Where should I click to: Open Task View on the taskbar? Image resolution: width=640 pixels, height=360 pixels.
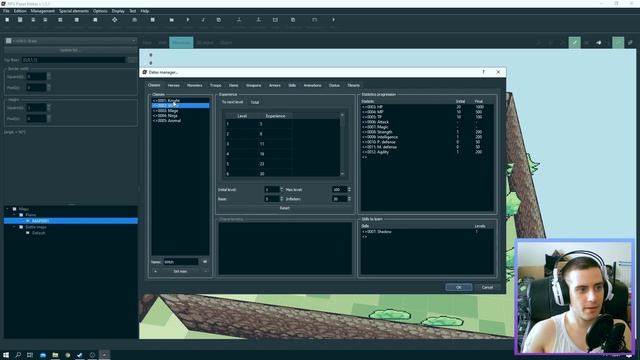pyautogui.click(x=30, y=355)
